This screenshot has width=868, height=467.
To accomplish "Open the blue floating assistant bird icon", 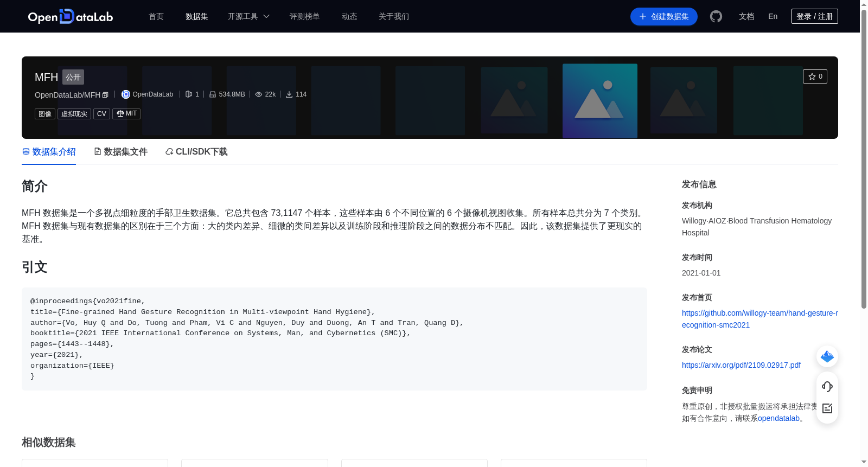I will point(827,356).
